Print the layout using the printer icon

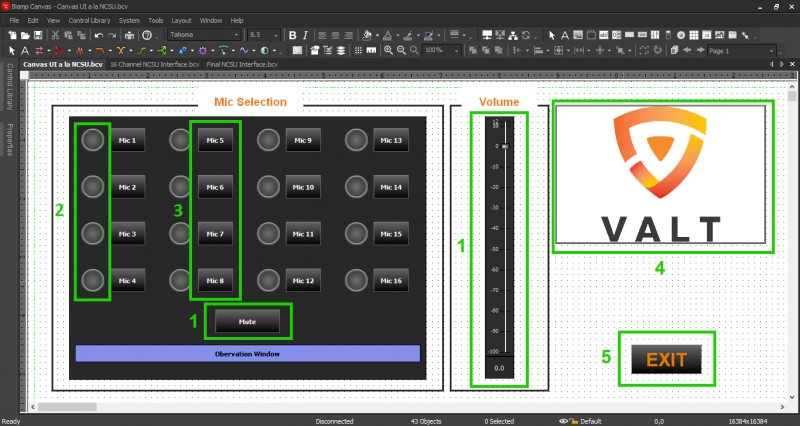click(x=129, y=35)
